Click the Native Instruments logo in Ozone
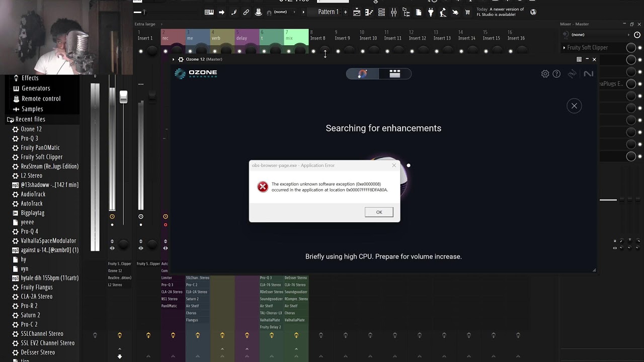 pyautogui.click(x=588, y=74)
